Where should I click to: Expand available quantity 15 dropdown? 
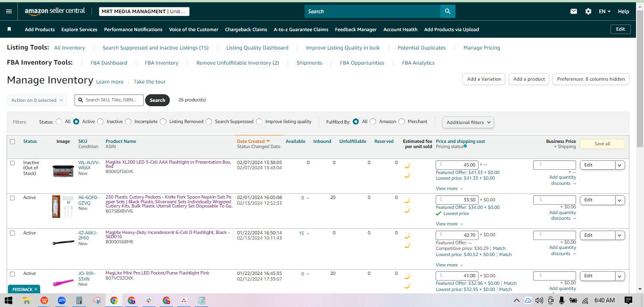click(304, 233)
